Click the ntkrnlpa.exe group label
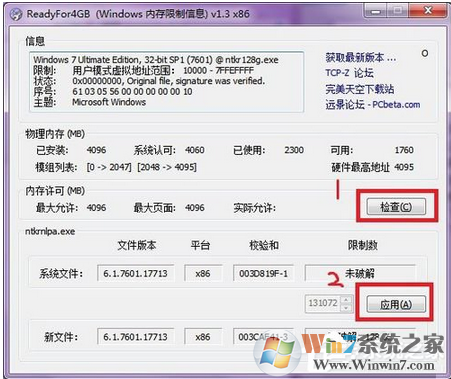451x379 pixels. pos(50,231)
